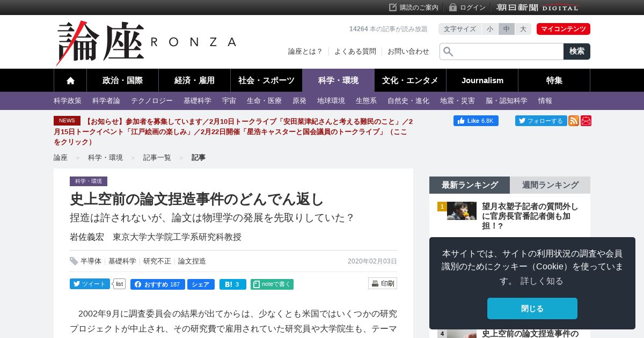Switch to 週間ランキング tab

pyautogui.click(x=550, y=185)
